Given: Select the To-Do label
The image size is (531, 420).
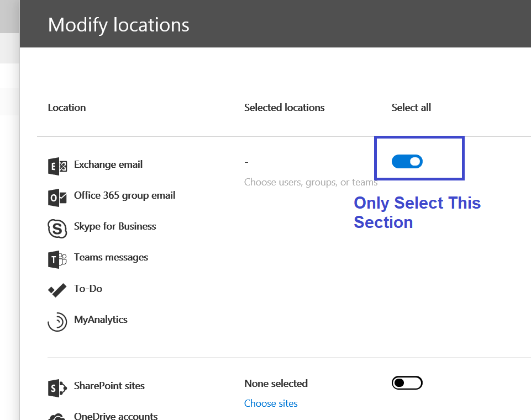Looking at the screenshot, I should (x=88, y=289).
